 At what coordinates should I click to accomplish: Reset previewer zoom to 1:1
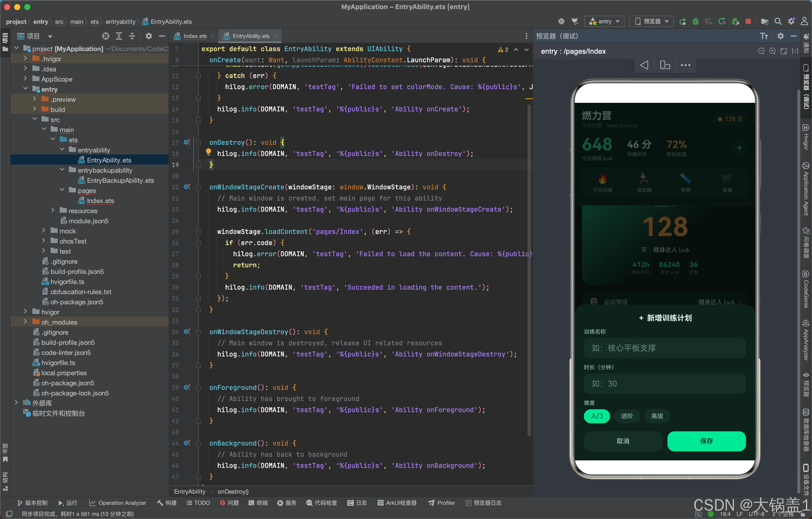pyautogui.click(x=795, y=51)
